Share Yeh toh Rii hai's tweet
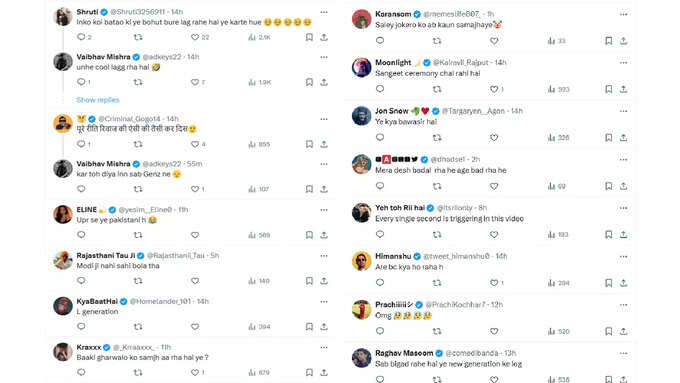The height and width of the screenshot is (383, 680). tap(624, 235)
